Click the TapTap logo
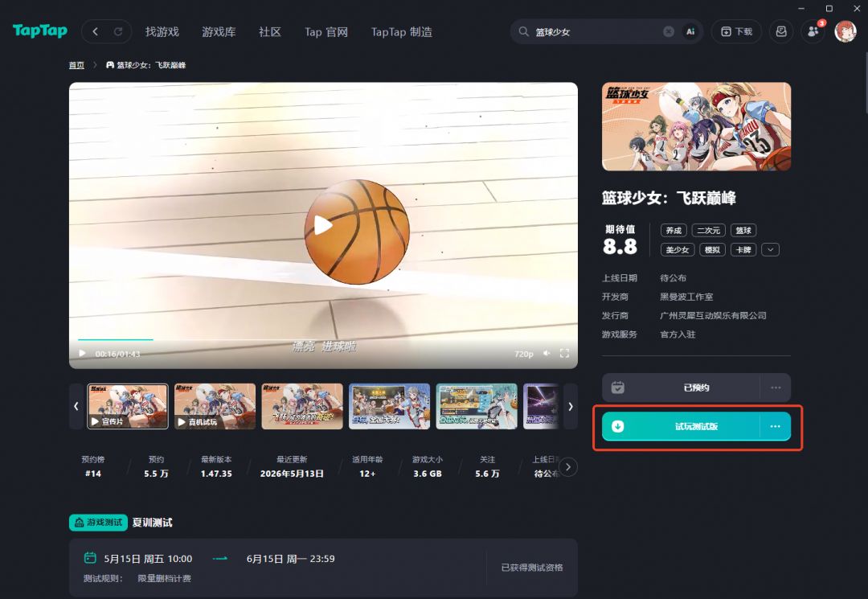Screen dimensions: 868x599 (x=40, y=31)
